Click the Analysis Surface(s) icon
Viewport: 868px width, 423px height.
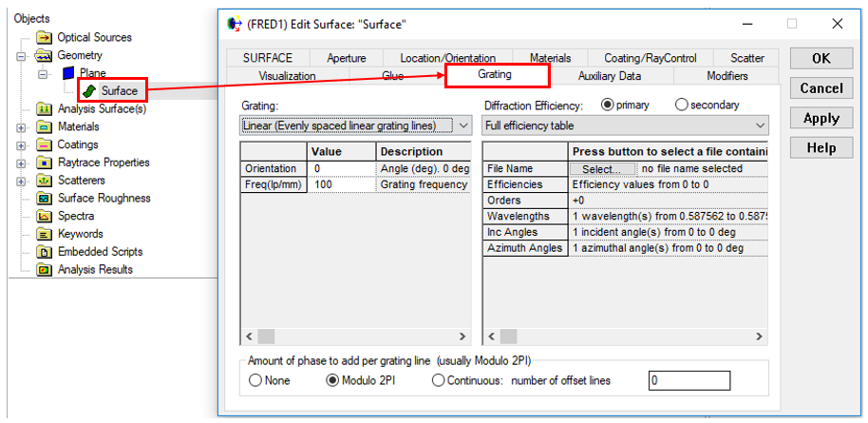(x=44, y=109)
